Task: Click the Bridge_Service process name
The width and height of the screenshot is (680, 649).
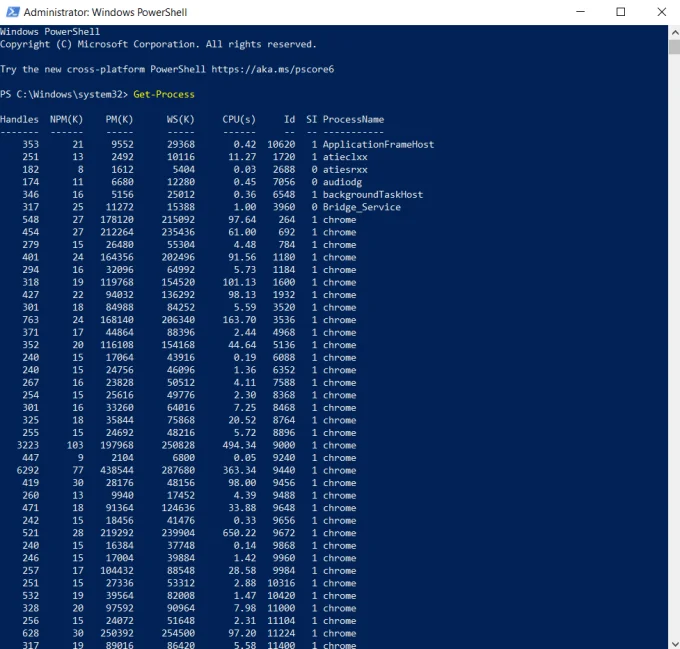Action: point(362,207)
